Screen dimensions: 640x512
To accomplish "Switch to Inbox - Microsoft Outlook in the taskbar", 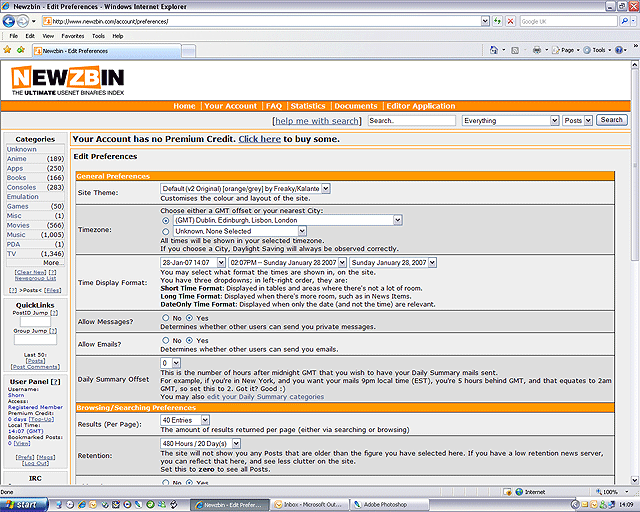I will click(310, 505).
